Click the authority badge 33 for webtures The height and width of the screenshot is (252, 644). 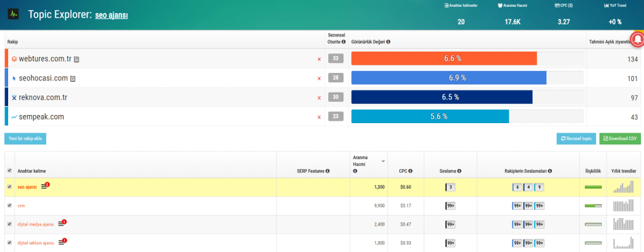336,58
